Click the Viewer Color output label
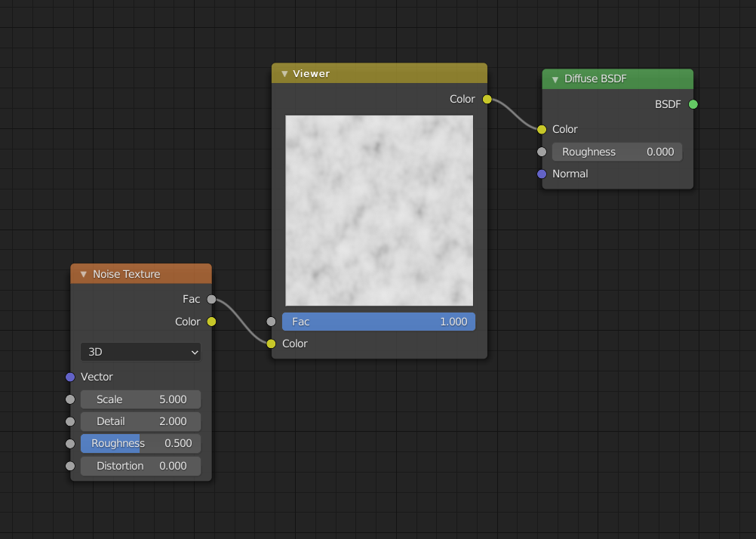The width and height of the screenshot is (756, 539). [x=463, y=100]
